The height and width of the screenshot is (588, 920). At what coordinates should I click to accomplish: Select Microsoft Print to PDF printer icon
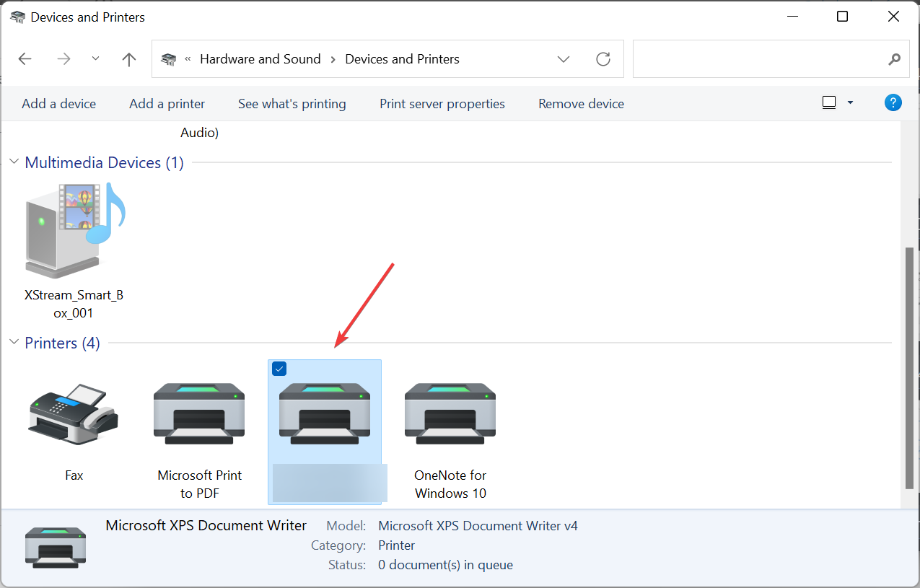tap(199, 413)
